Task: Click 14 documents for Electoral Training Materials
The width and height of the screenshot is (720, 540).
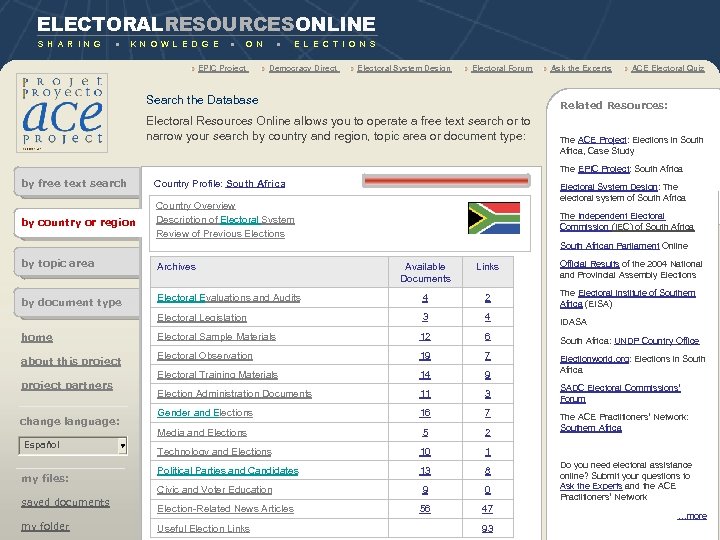Action: 425,375
